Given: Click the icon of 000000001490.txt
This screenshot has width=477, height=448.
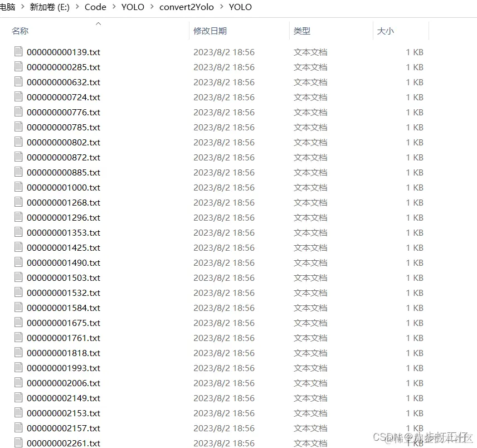Looking at the screenshot, I should click(18, 262).
